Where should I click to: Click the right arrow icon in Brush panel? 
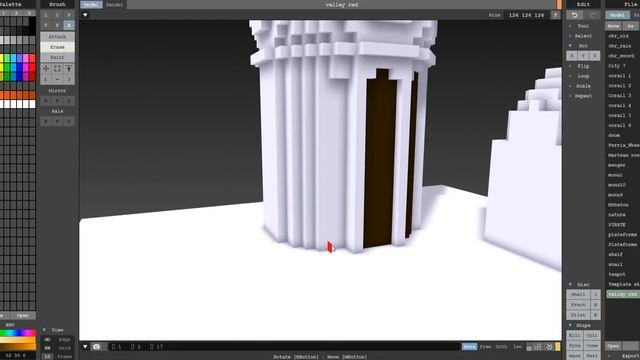pos(69,79)
